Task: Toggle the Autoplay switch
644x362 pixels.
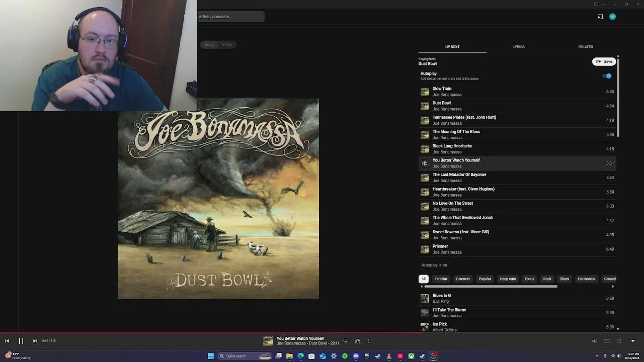Action: coord(607,76)
